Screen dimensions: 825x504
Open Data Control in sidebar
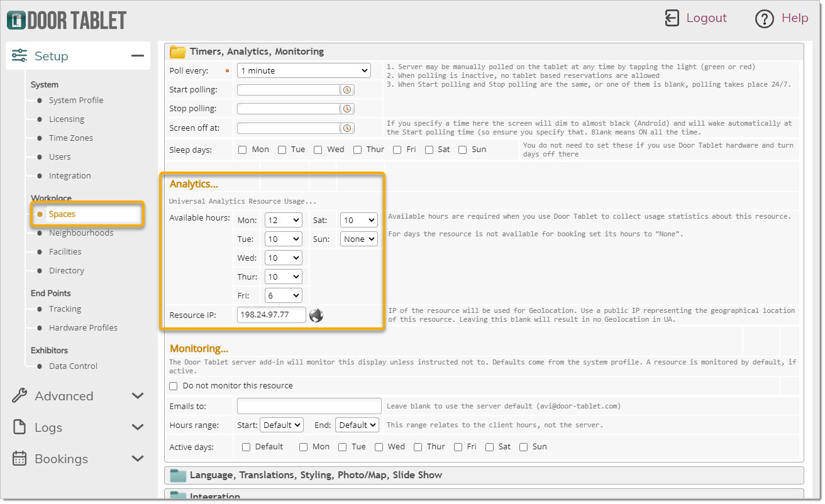tap(74, 366)
